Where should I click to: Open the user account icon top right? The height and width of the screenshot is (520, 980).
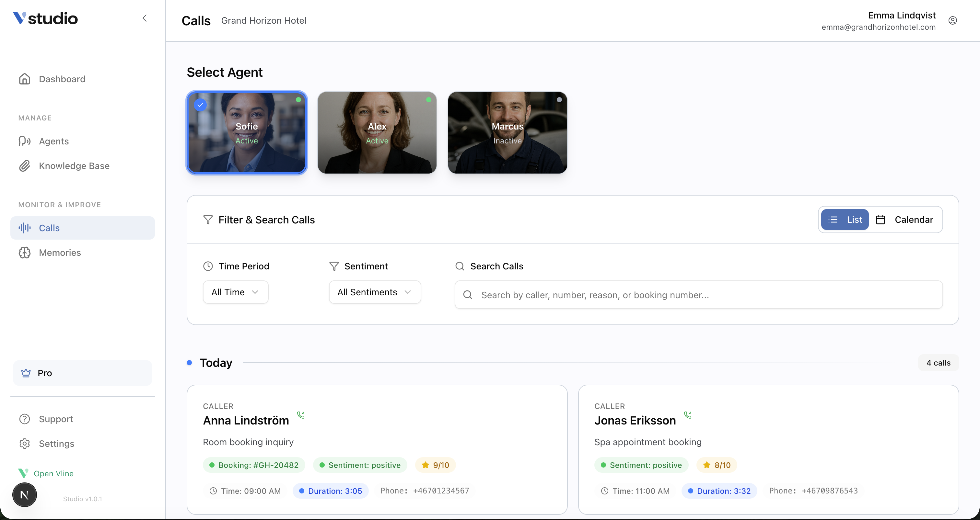tap(952, 20)
